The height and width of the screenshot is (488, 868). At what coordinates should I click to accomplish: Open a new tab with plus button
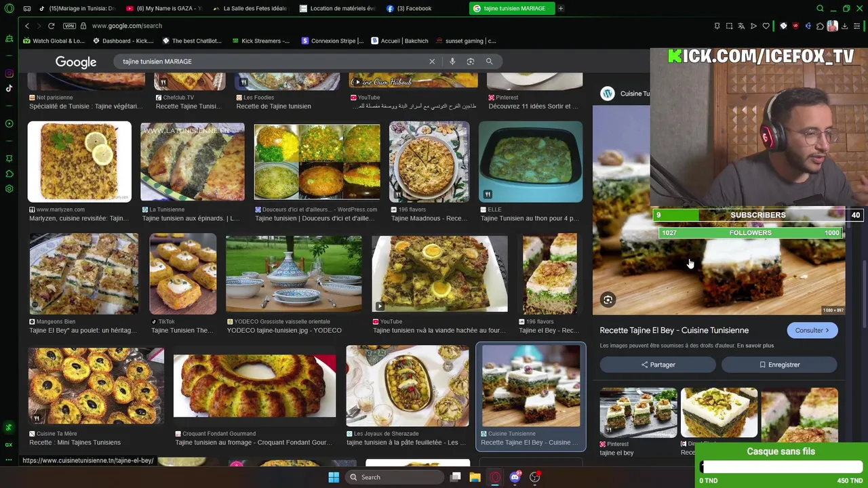[561, 8]
